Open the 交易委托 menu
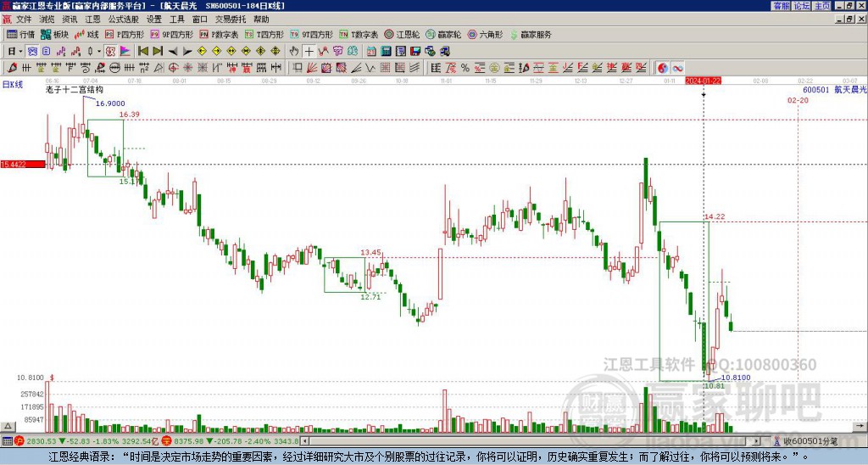 point(231,20)
